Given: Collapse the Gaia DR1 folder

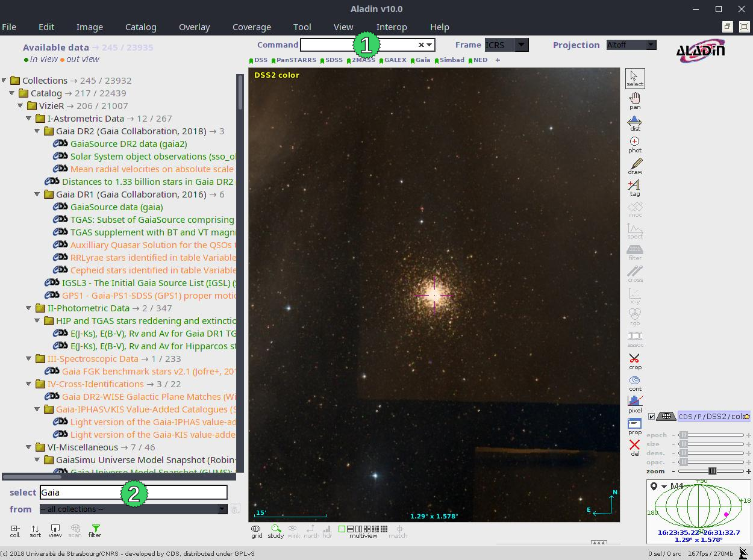Looking at the screenshot, I should pos(38,194).
